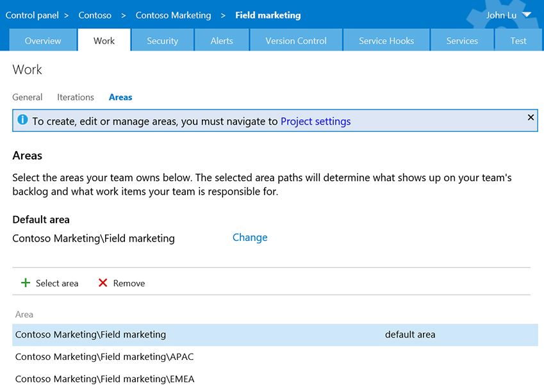The width and height of the screenshot is (544, 392).
Task: Open the Version Control tab
Action: [x=296, y=40]
